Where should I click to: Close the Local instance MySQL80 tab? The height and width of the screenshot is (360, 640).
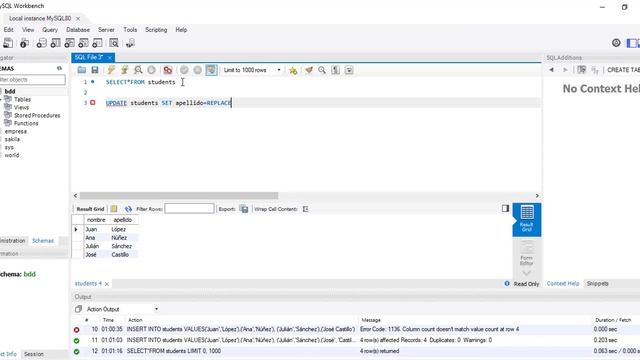click(78, 19)
